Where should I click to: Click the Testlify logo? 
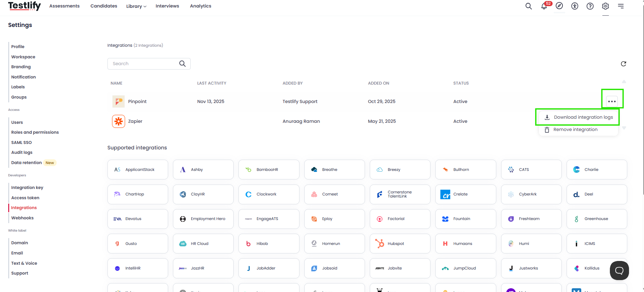(24, 6)
